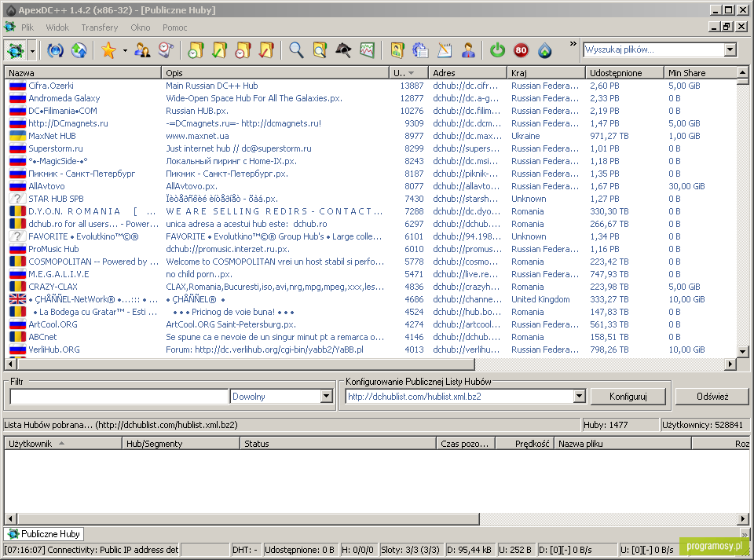Open the folder with green checkmark icon
This screenshot has height=560, width=754.
tap(220, 50)
